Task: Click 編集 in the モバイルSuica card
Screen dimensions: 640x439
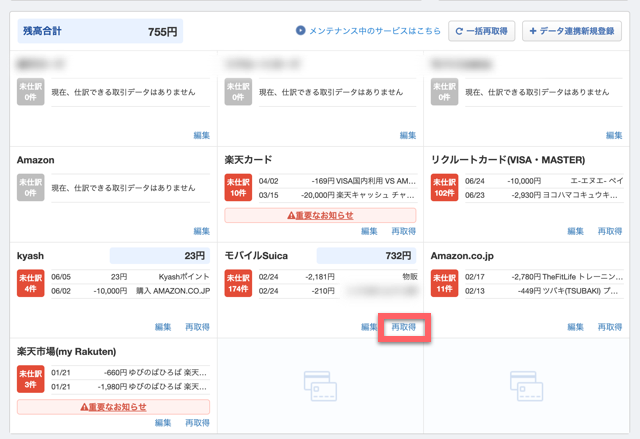Action: pyautogui.click(x=369, y=327)
